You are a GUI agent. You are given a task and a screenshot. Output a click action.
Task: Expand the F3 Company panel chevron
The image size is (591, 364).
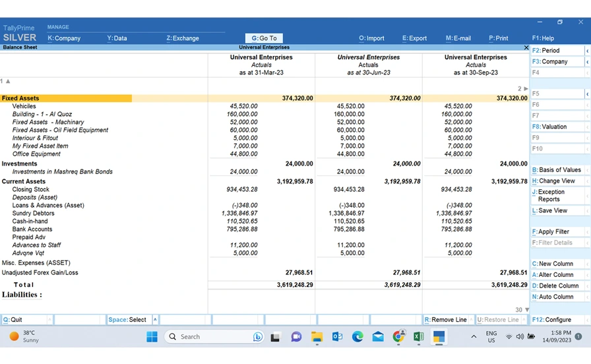pos(587,61)
